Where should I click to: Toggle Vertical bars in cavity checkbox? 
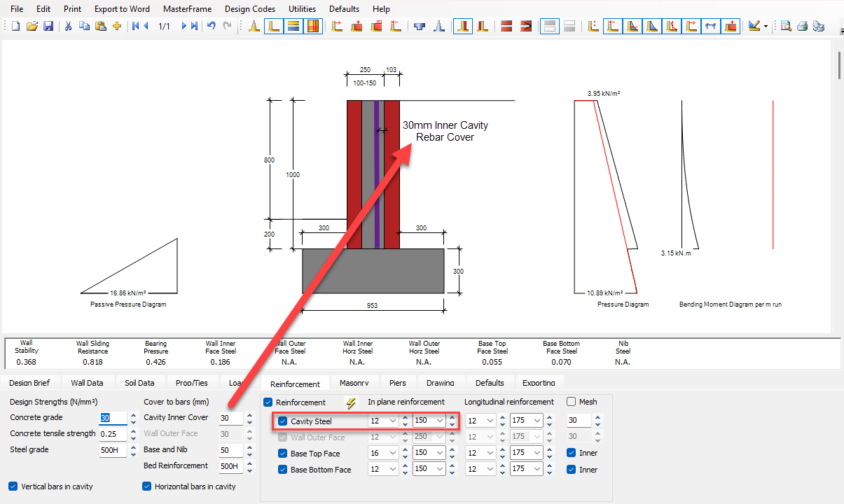tap(13, 486)
